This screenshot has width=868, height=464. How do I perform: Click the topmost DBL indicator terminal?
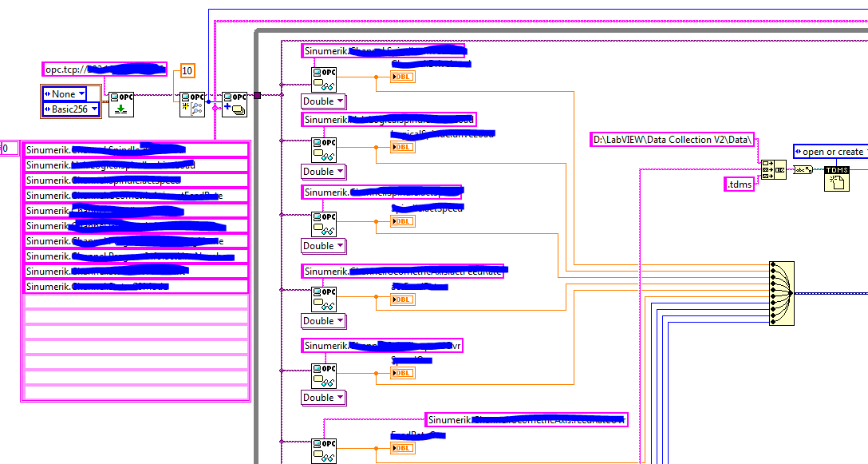402,77
